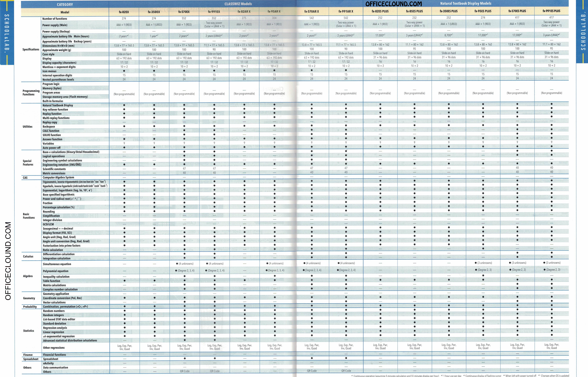Click the Dimensions H×W×D (mm) row label
This screenshot has height=377, width=588.
coord(58,46)
